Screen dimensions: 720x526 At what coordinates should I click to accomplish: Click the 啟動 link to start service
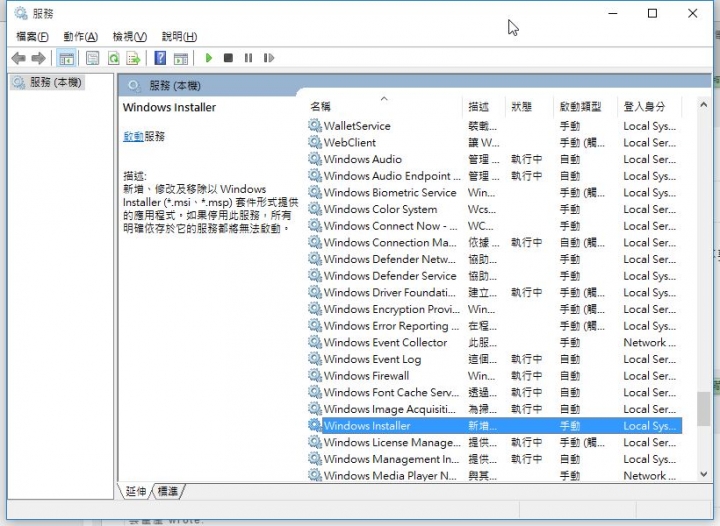click(133, 136)
